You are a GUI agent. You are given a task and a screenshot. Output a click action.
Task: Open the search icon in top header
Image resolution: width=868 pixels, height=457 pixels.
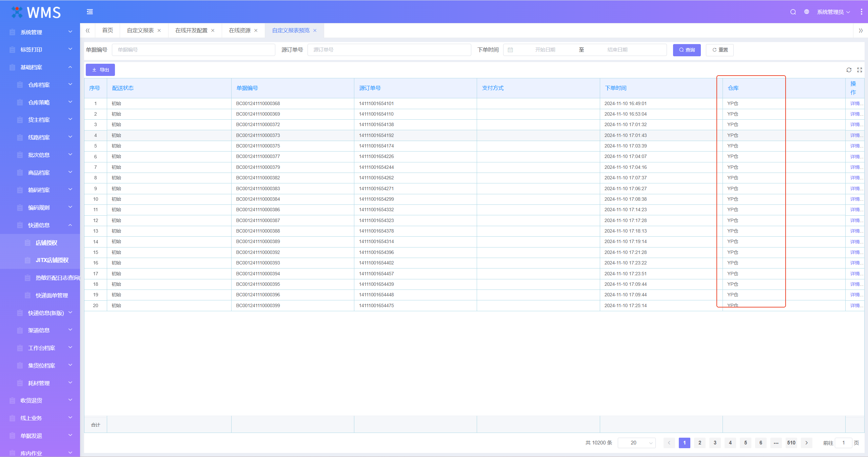coord(793,12)
